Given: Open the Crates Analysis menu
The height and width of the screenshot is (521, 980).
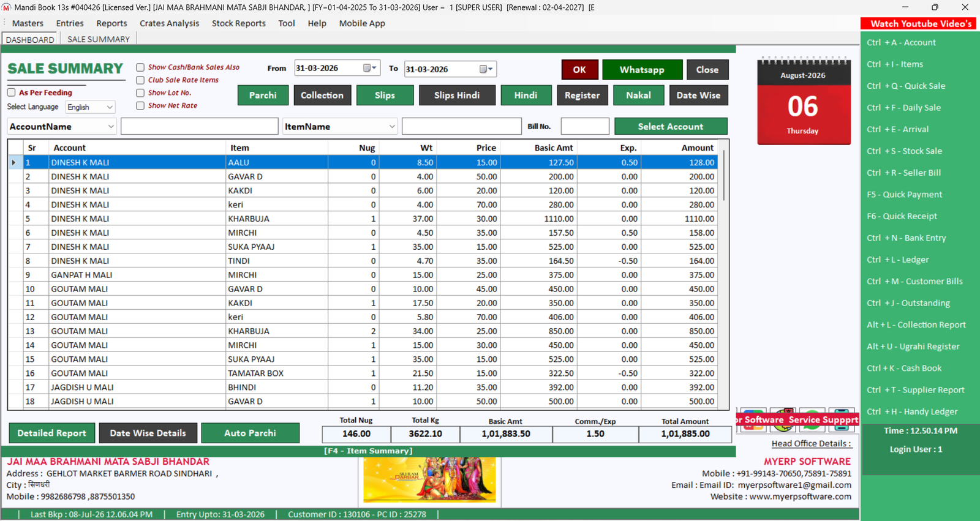Looking at the screenshot, I should (x=169, y=23).
